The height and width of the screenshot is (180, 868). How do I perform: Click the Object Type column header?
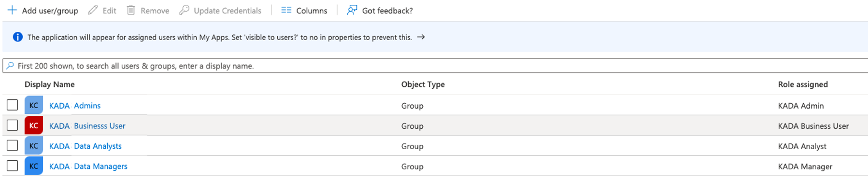click(423, 84)
